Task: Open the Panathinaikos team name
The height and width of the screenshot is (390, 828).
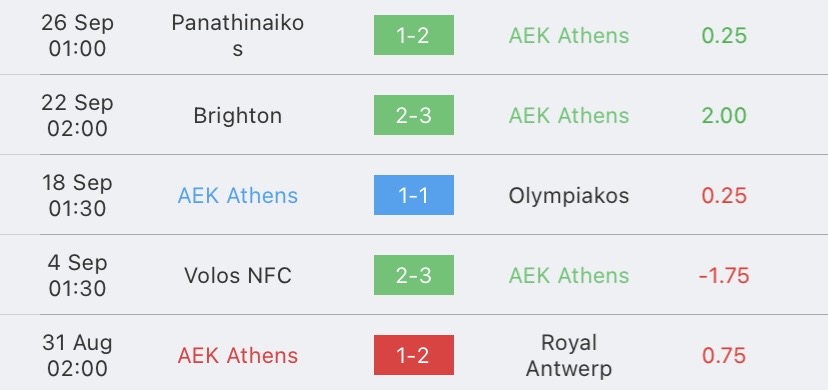Action: coord(238,35)
